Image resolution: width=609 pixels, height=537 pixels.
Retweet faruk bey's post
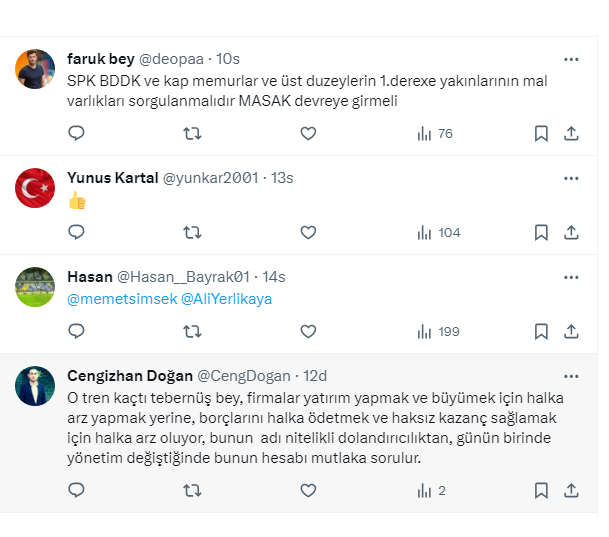click(192, 133)
